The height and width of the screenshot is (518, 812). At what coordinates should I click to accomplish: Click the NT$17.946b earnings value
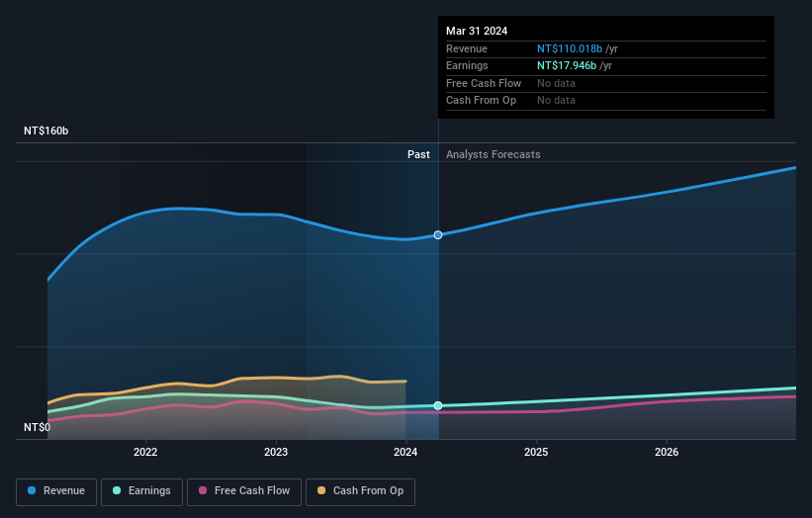(567, 65)
